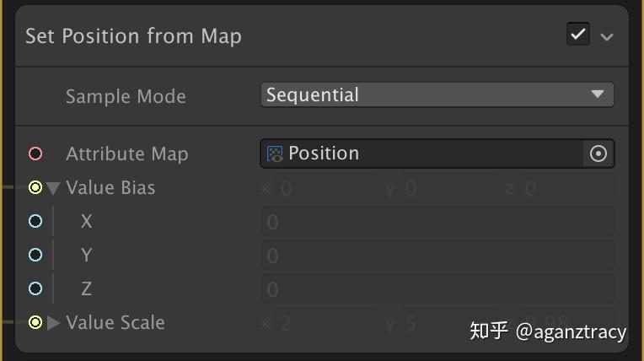Click the Y component port circle
644x361 pixels.
(x=35, y=255)
